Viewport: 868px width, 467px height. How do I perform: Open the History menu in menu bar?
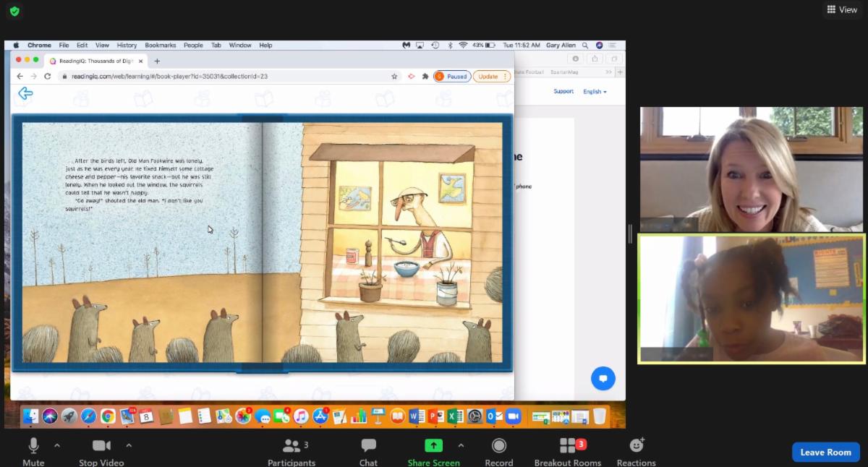pyautogui.click(x=127, y=45)
